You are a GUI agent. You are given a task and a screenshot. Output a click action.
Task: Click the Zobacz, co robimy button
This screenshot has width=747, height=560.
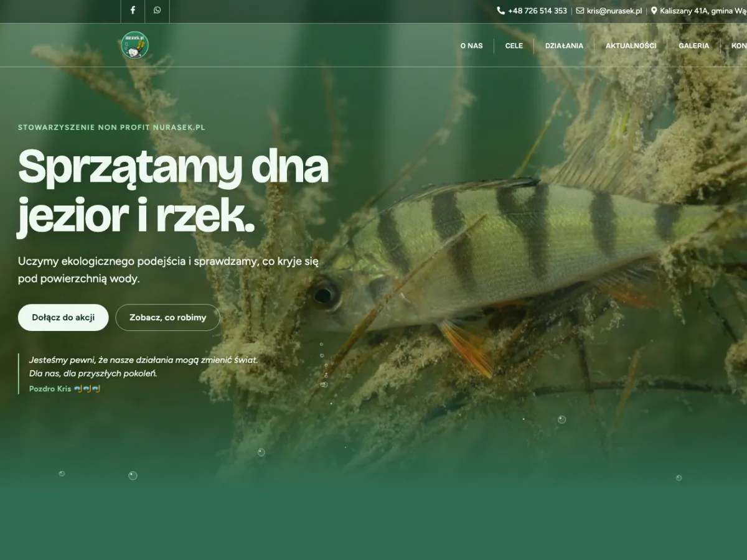(x=167, y=317)
